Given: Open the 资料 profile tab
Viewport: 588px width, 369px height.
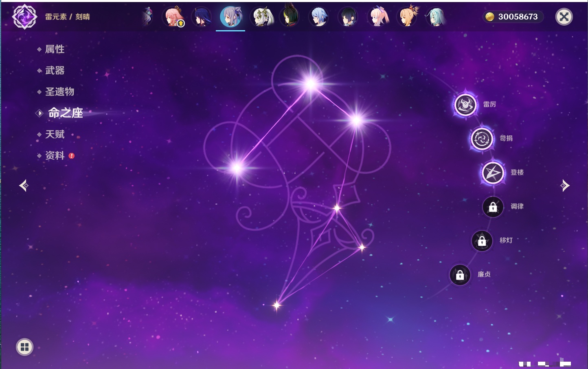Looking at the screenshot, I should tap(55, 155).
